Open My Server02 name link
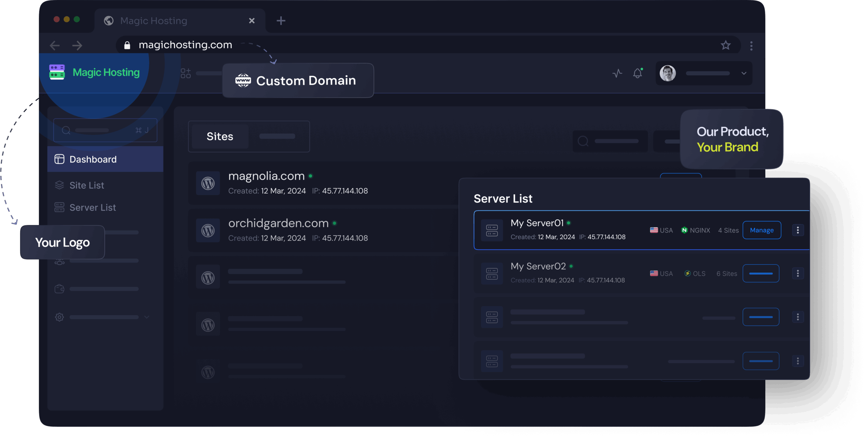868x438 pixels. (x=538, y=266)
